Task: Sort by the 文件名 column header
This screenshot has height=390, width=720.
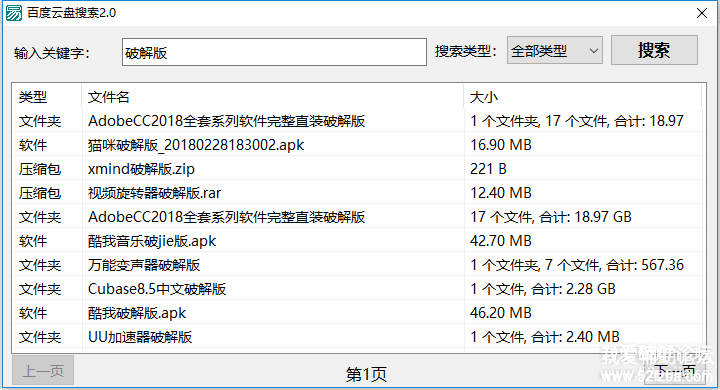Action: click(273, 97)
